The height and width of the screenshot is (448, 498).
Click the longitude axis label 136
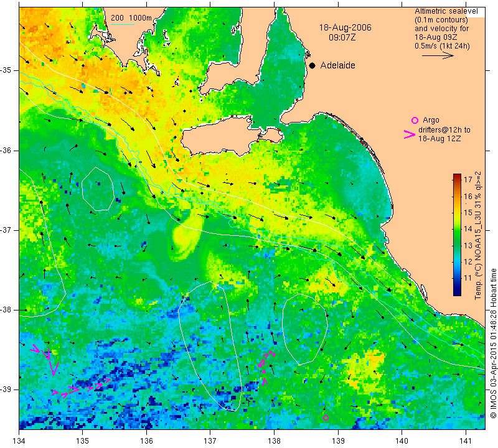pyautogui.click(x=146, y=441)
